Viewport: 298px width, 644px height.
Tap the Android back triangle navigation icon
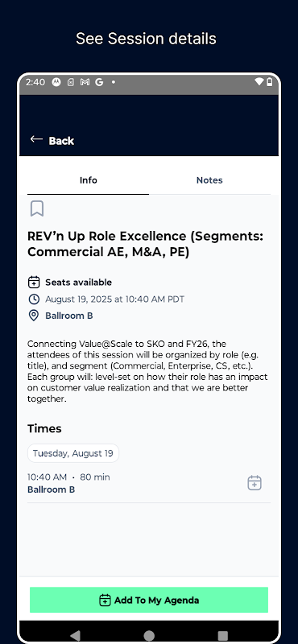(75, 635)
